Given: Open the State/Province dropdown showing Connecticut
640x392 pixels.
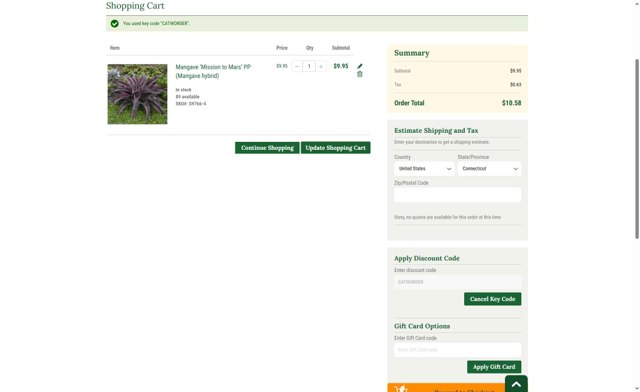Looking at the screenshot, I should tap(489, 169).
